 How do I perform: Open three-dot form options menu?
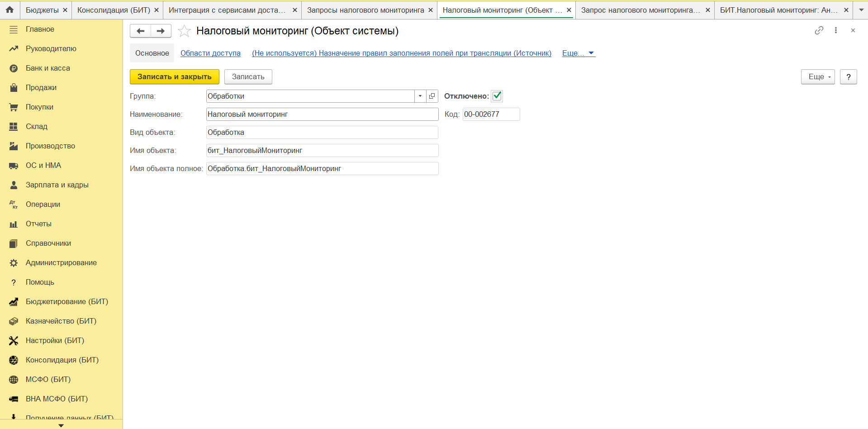tap(836, 30)
